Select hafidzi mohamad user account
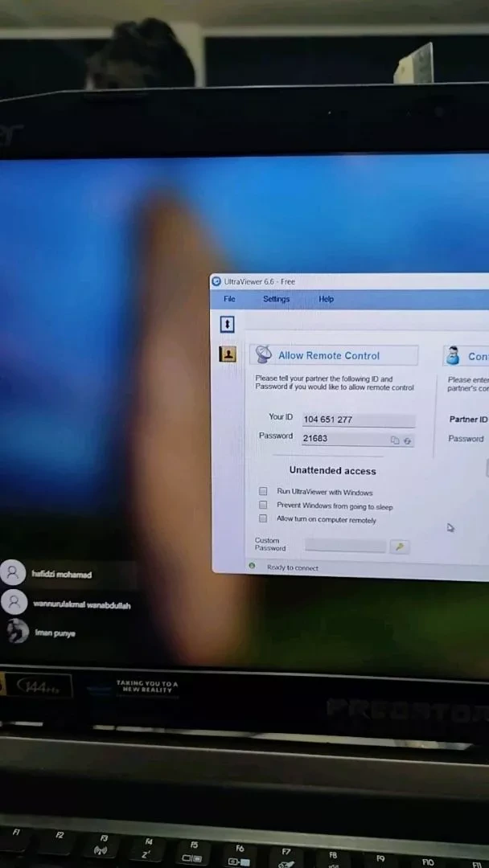This screenshot has height=868, width=489. tap(68, 574)
